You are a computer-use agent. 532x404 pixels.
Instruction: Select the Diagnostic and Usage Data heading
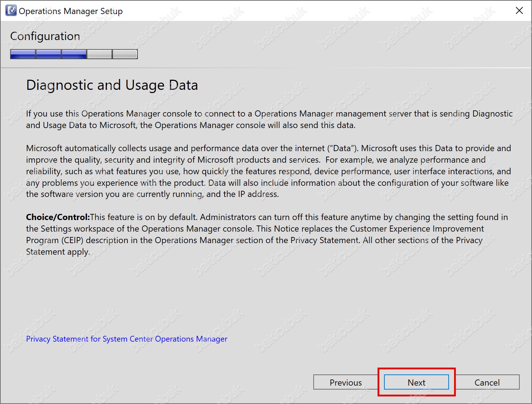click(x=112, y=85)
